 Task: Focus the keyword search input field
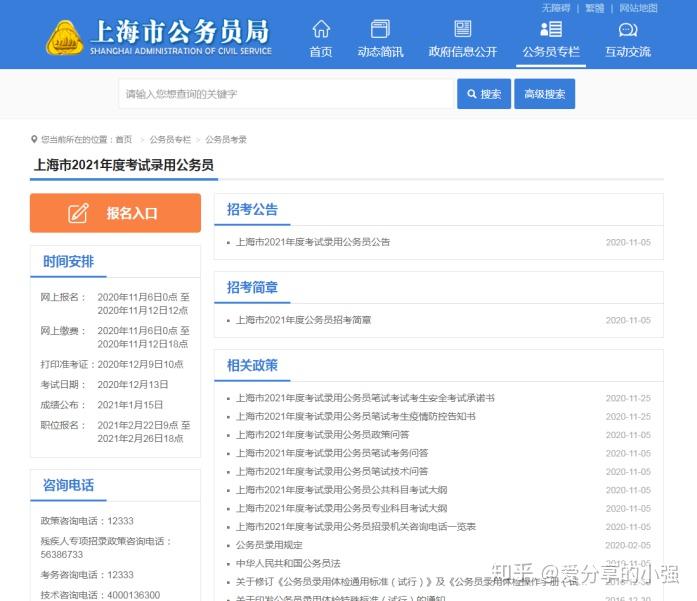click(x=286, y=94)
